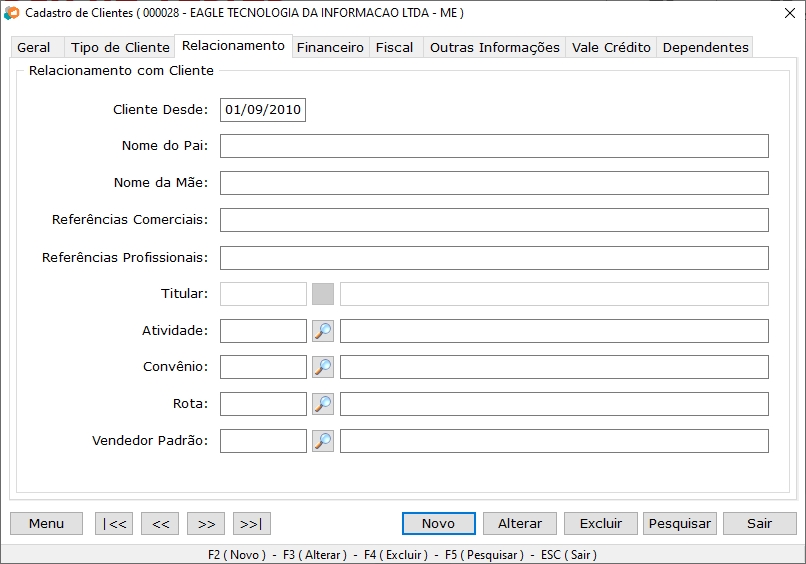Focus the Nome do Pai field
This screenshot has height=564, width=806.
(494, 146)
